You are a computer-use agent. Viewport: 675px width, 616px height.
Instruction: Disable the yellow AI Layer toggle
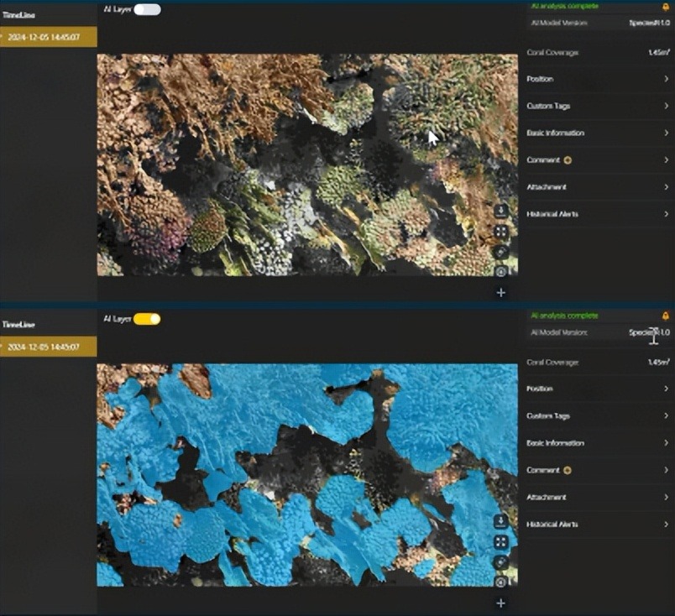point(147,319)
